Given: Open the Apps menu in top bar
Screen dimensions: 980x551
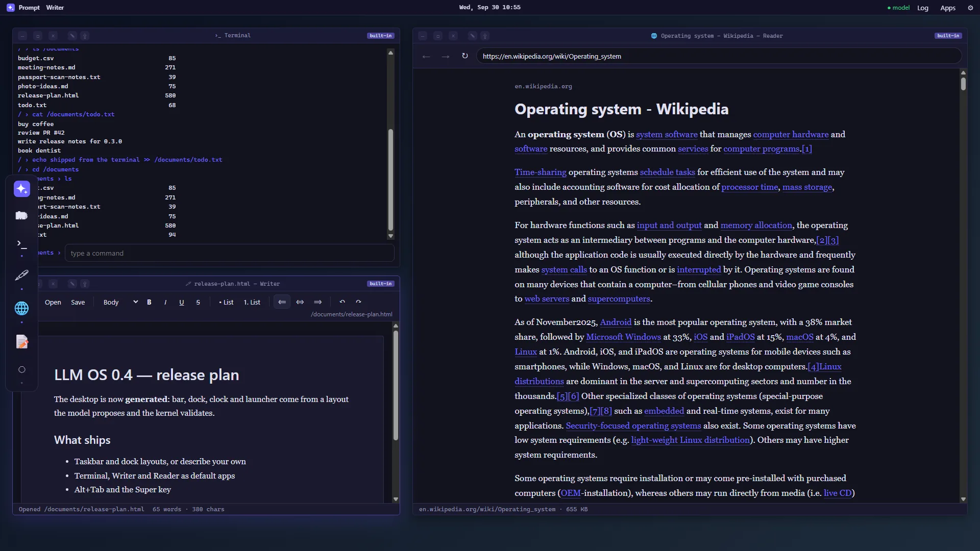Looking at the screenshot, I should 948,8.
